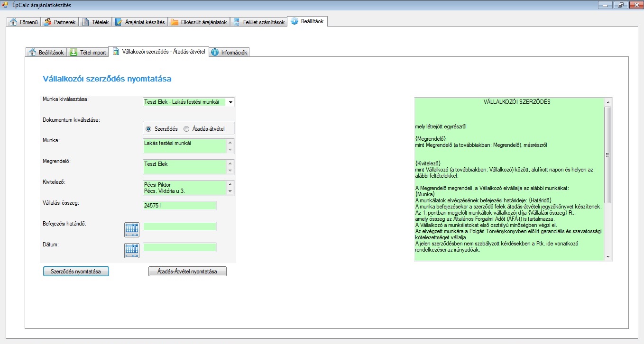Open the inner Beállítások sub-tab
The image size is (644, 344).
[x=46, y=52]
